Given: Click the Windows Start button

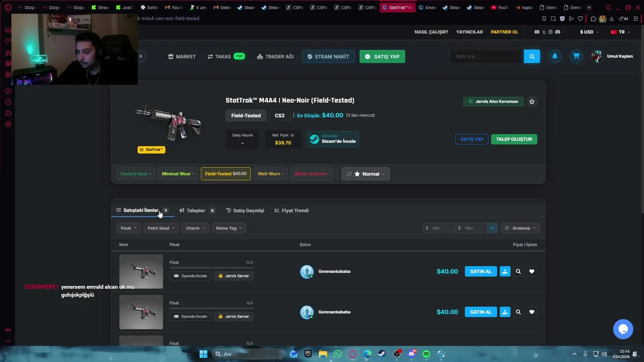Looking at the screenshot, I should (203, 354).
